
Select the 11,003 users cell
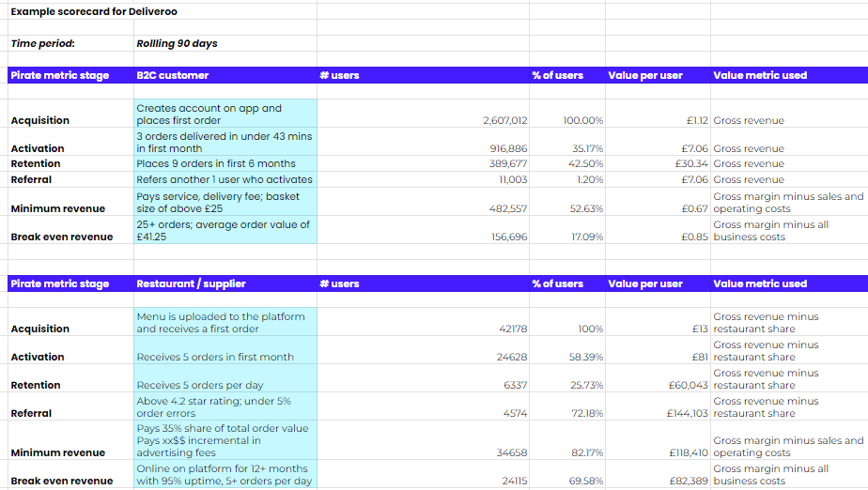pos(423,179)
